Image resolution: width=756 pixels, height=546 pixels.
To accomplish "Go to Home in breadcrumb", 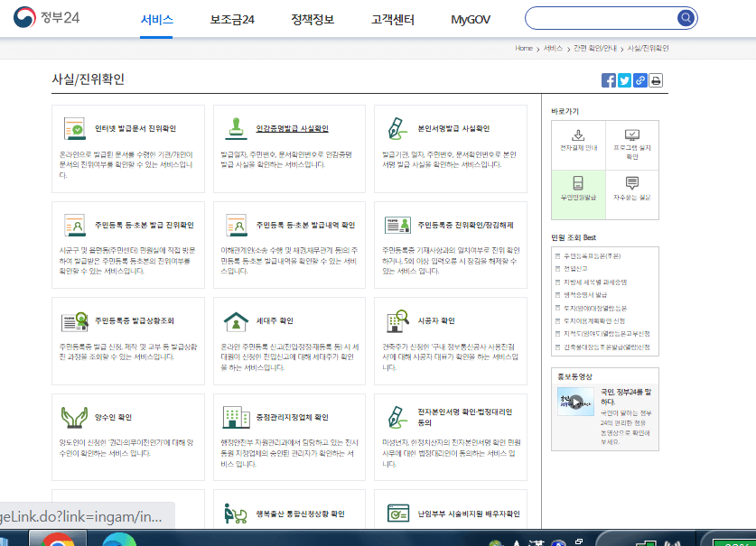I will (x=524, y=48).
